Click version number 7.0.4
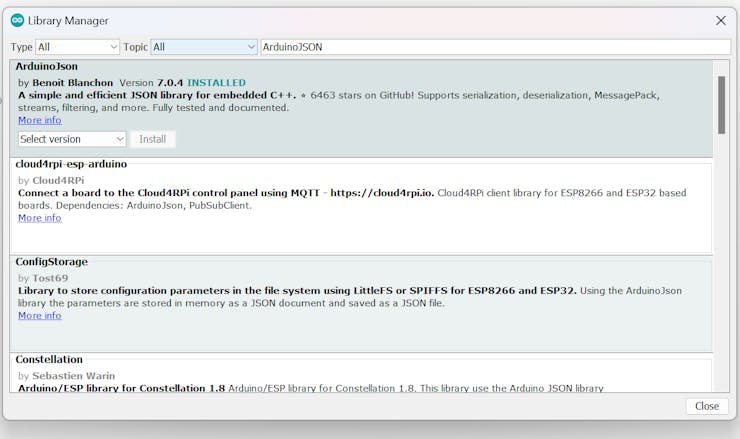 pyautogui.click(x=170, y=83)
